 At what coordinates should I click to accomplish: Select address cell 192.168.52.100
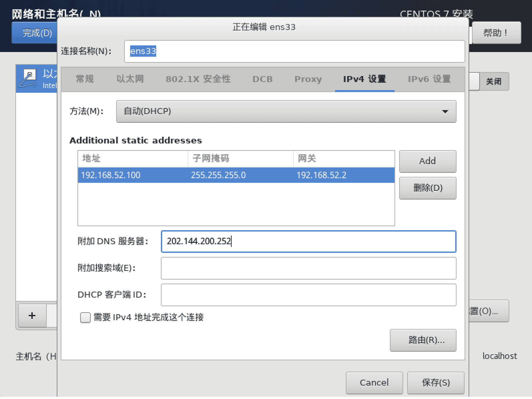click(x=111, y=175)
